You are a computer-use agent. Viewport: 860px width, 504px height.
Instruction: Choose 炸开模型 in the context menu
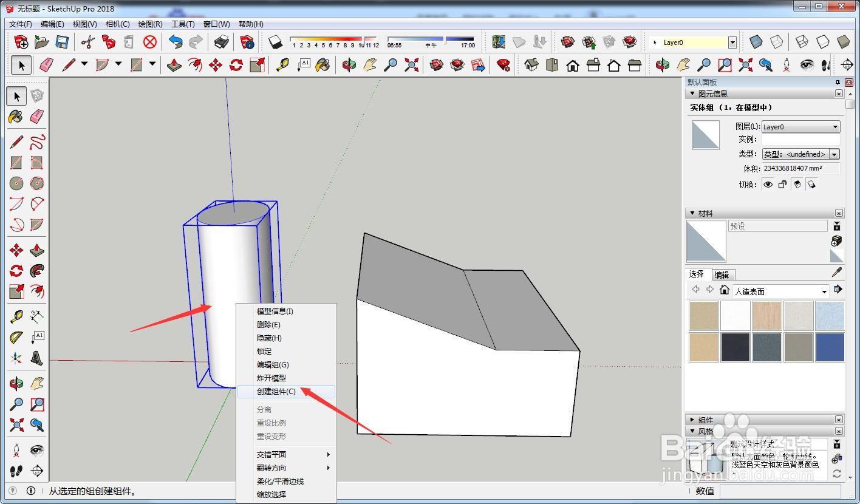[286, 378]
